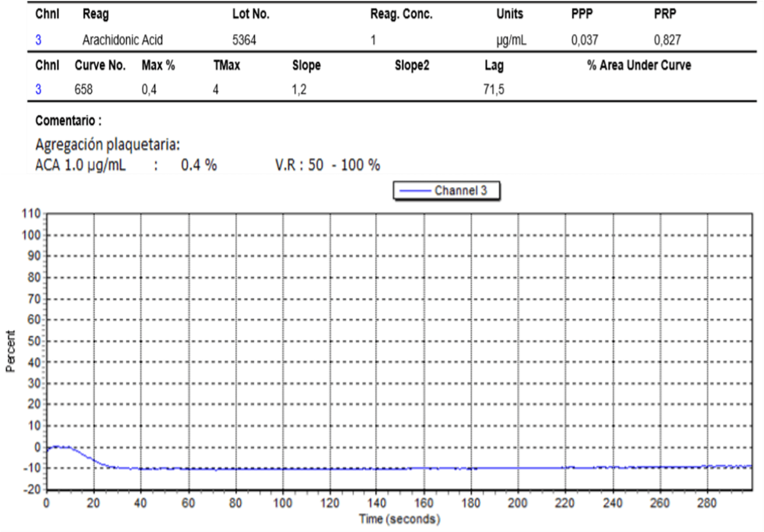Click the Slope value 1,2
Image resolution: width=764 pixels, height=532 pixels.
pos(299,91)
